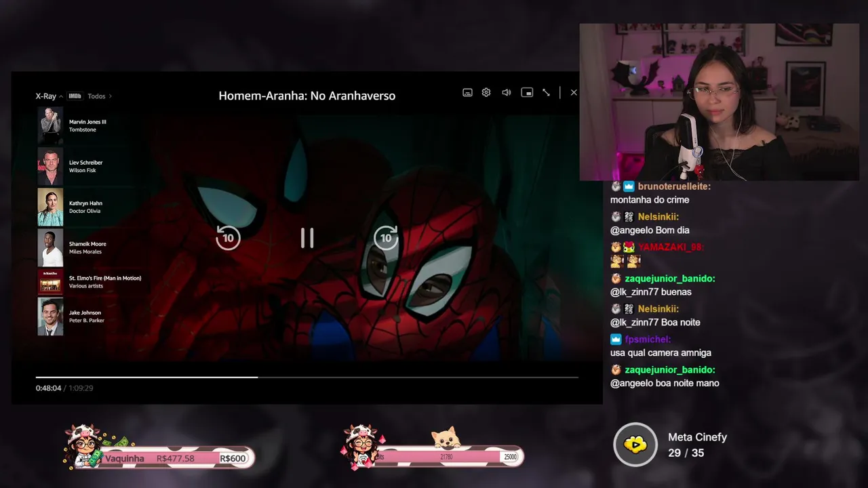
Task: Open the subtitles and audio menu
Action: click(x=467, y=93)
